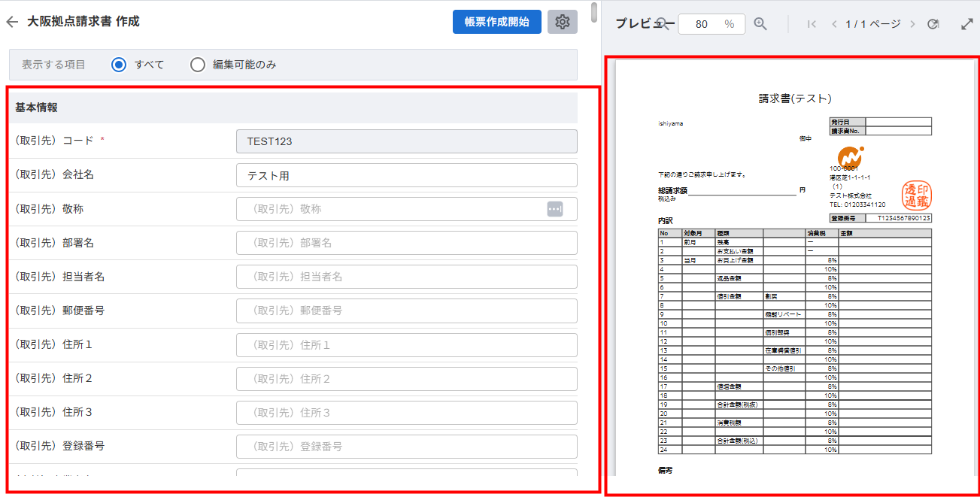980x500 pixels.
Task: Go to the next preview page
Action: pos(912,24)
